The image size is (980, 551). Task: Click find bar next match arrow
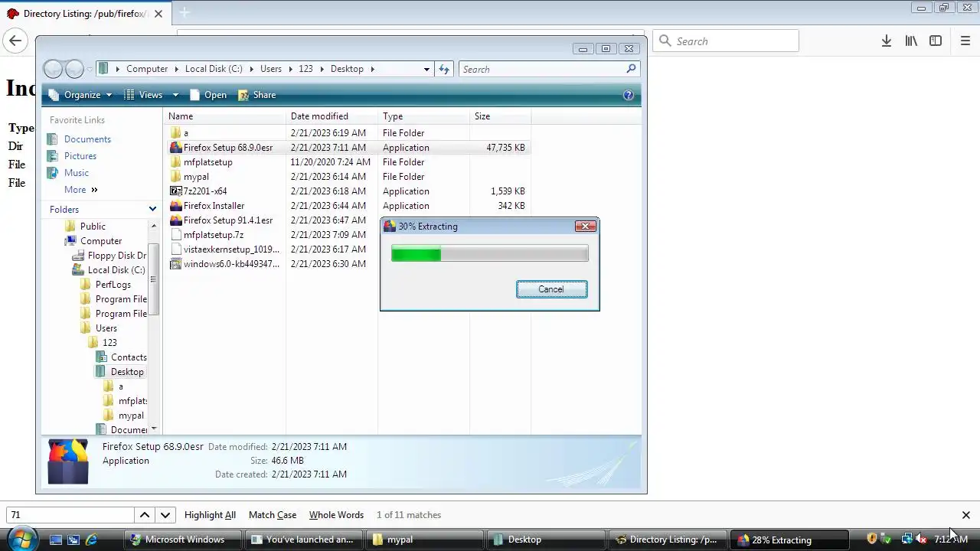coord(165,515)
